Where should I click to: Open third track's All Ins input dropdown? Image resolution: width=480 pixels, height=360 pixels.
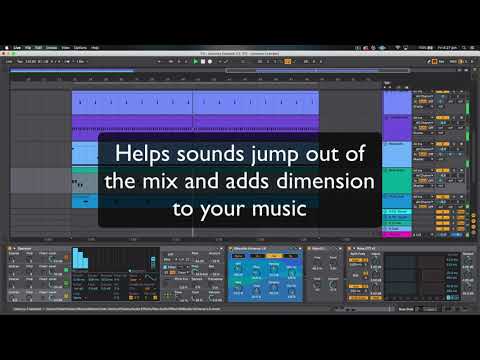[x=424, y=144]
